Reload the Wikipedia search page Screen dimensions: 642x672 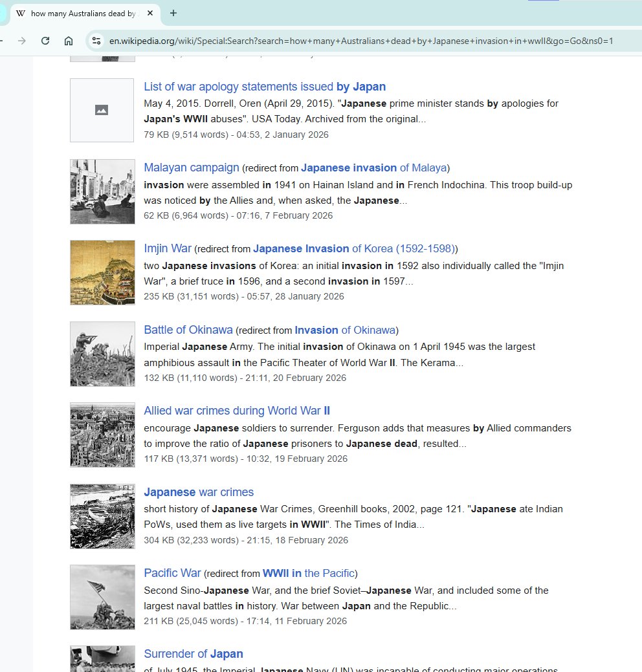45,41
